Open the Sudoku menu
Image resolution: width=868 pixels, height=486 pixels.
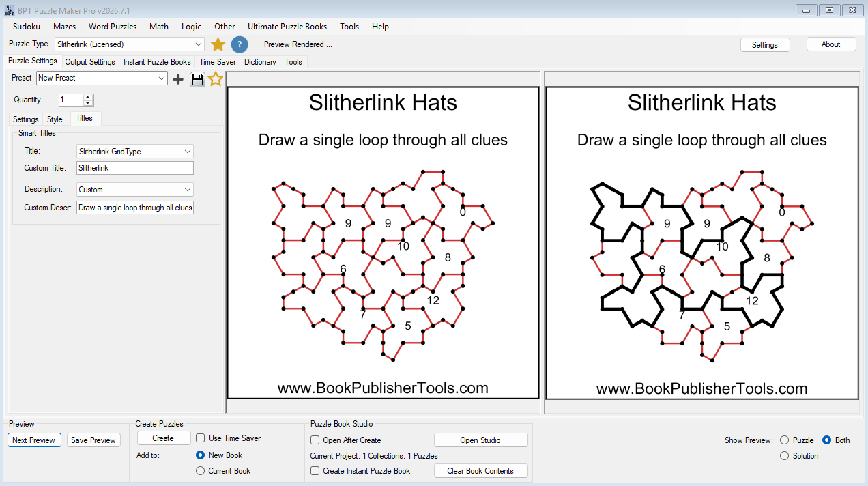27,27
